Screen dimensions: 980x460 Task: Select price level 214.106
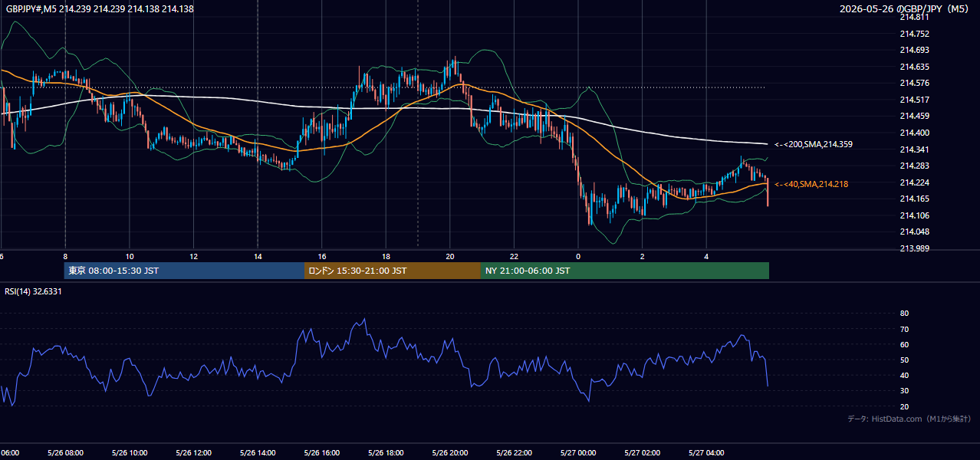(x=915, y=215)
